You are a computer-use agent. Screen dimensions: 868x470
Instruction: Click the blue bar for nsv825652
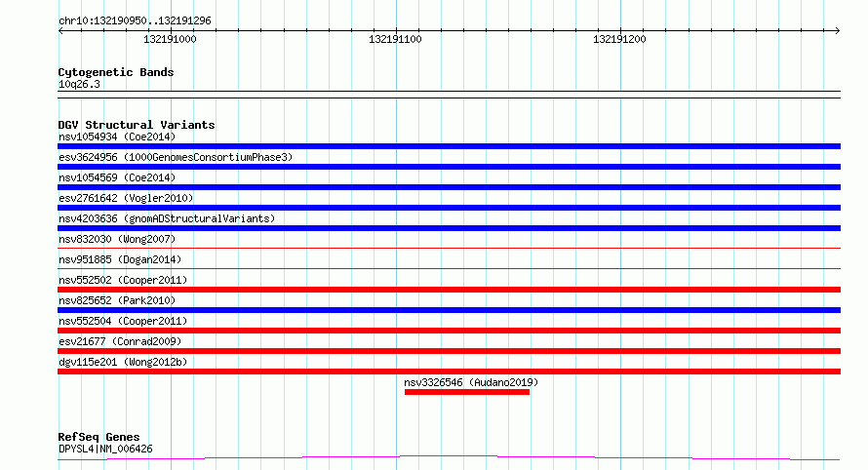tap(449, 310)
